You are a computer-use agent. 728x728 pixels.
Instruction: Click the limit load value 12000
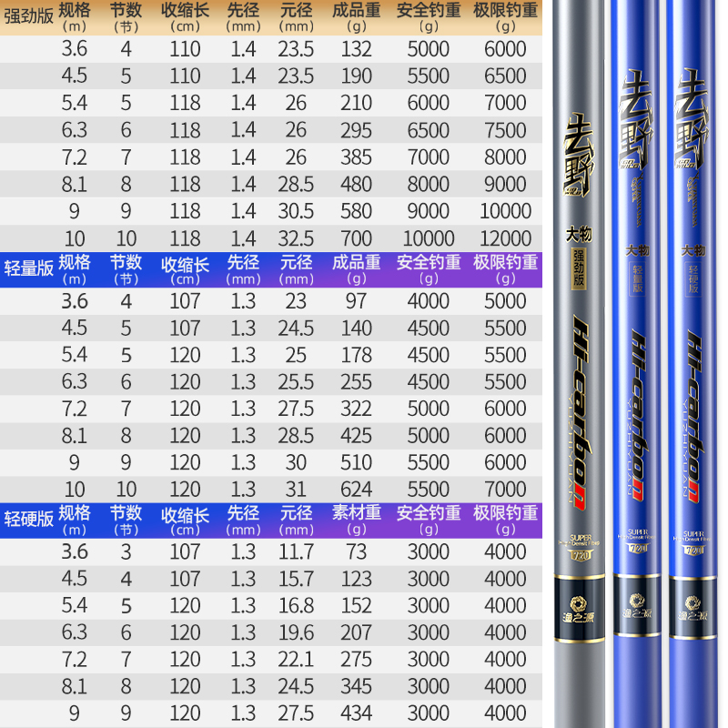click(x=505, y=238)
